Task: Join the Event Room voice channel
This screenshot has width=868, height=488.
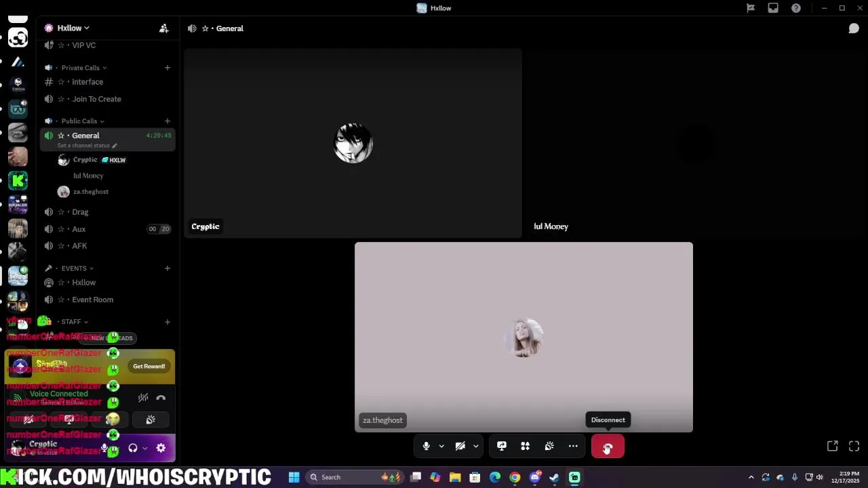Action: coord(92,300)
